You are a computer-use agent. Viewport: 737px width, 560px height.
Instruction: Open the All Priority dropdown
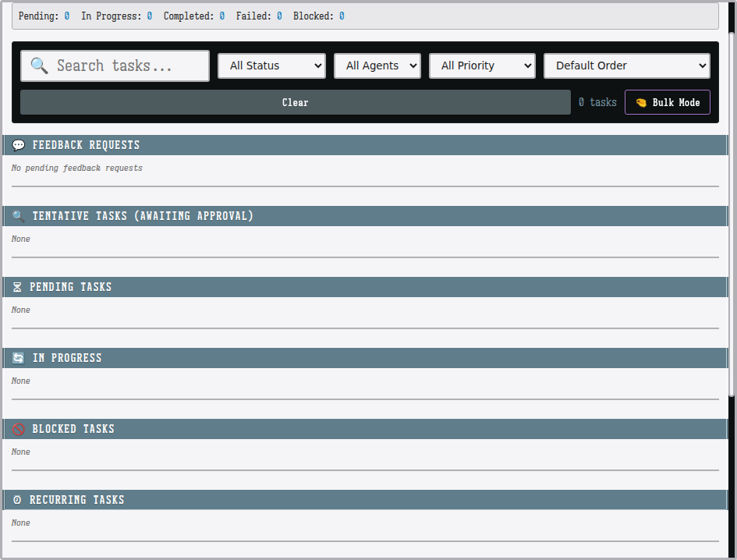(x=482, y=66)
